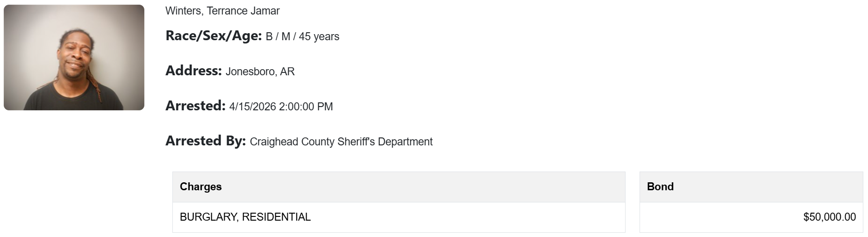Viewport: 868px width, 237px height.
Task: Click the "45 years" age text
Action: click(x=319, y=36)
